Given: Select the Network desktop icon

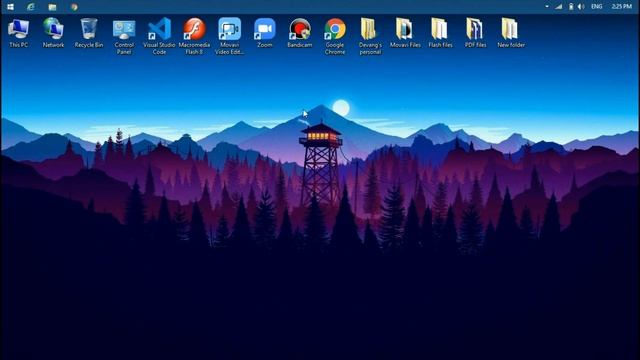Looking at the screenshot, I should click(53, 33).
